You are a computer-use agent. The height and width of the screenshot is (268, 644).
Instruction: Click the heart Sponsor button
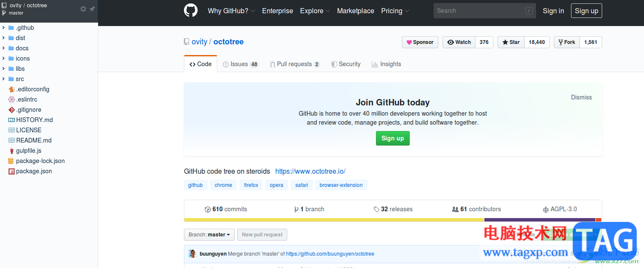(x=420, y=42)
